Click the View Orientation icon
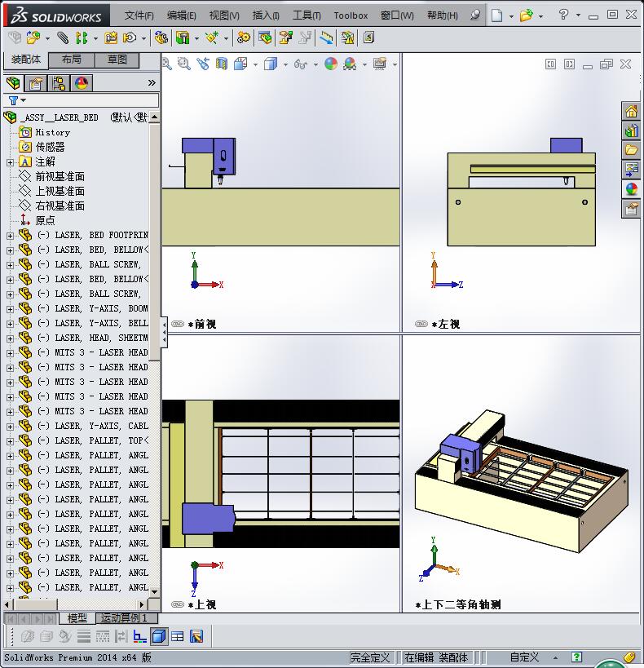This screenshot has height=668, width=644. click(240, 64)
